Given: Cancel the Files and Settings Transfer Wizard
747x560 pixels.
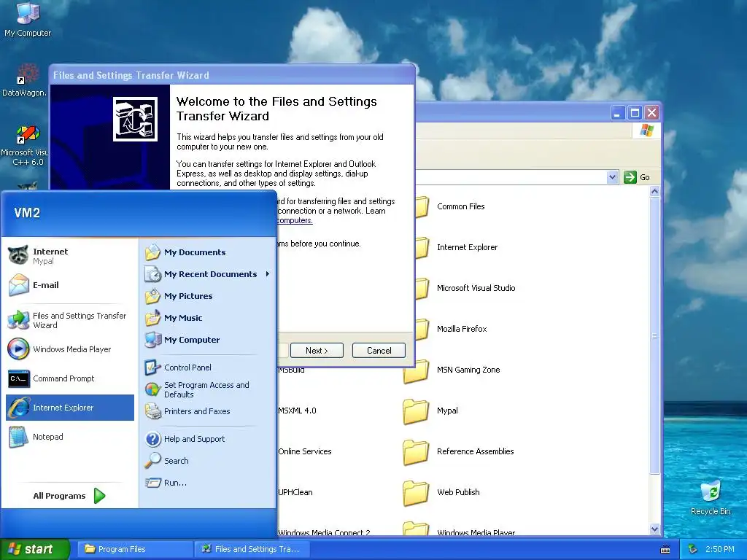Looking at the screenshot, I should pos(379,351).
